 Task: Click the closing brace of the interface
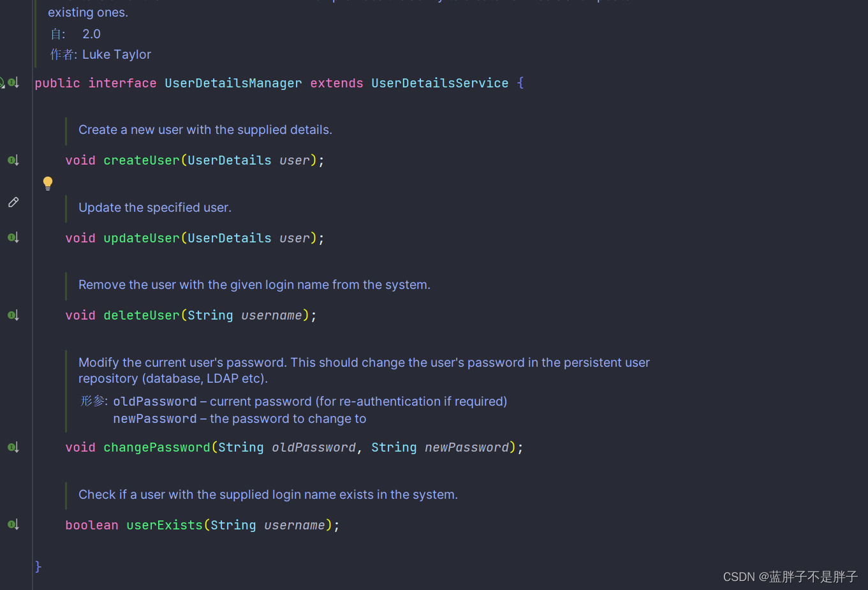click(38, 566)
